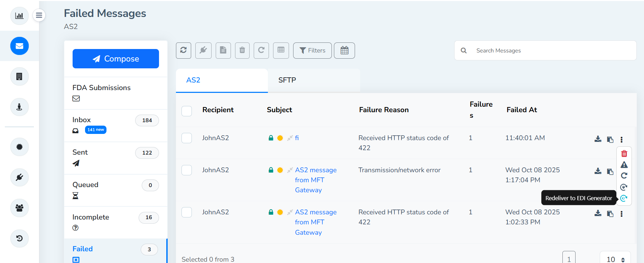Open the dashboard chart icon in sidebar
This screenshot has height=263, width=644.
pos(19,16)
